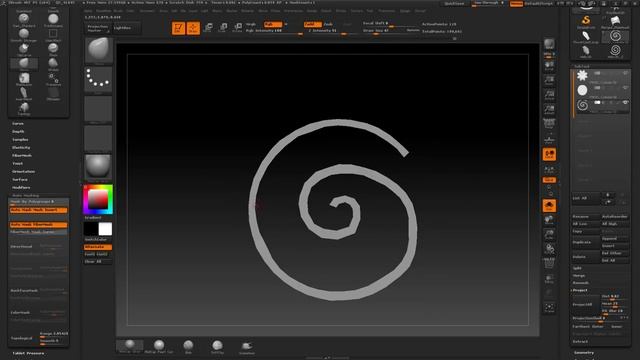Image resolution: width=640 pixels, height=360 pixels.
Task: Click the Duplicate subtool button
Action: click(x=586, y=242)
